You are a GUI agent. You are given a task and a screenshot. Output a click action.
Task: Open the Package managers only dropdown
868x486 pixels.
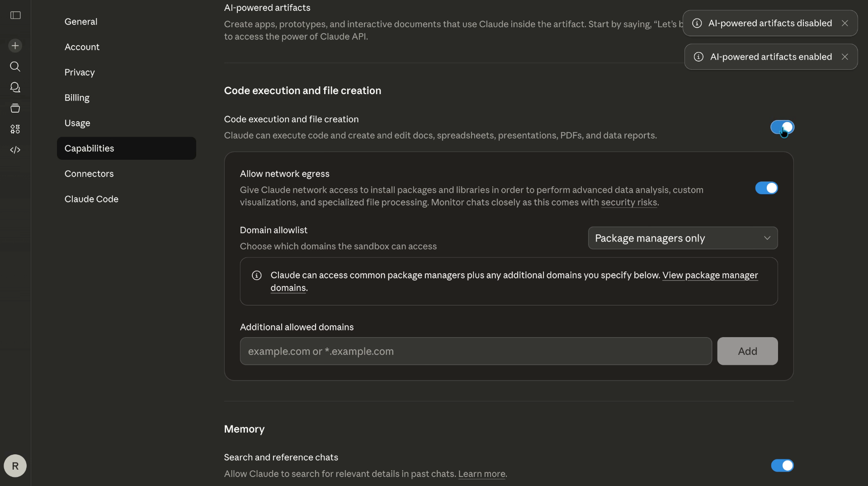[683, 238]
